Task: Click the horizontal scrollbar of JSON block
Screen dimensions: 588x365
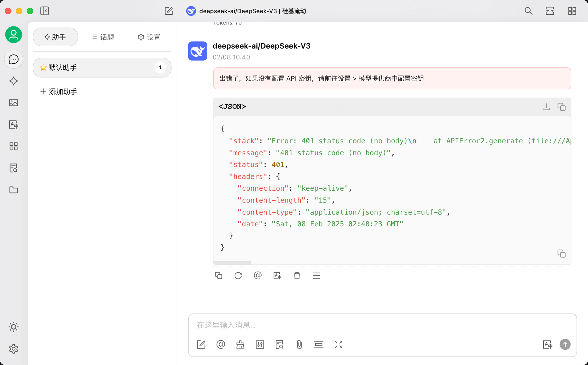Action: coord(232,263)
